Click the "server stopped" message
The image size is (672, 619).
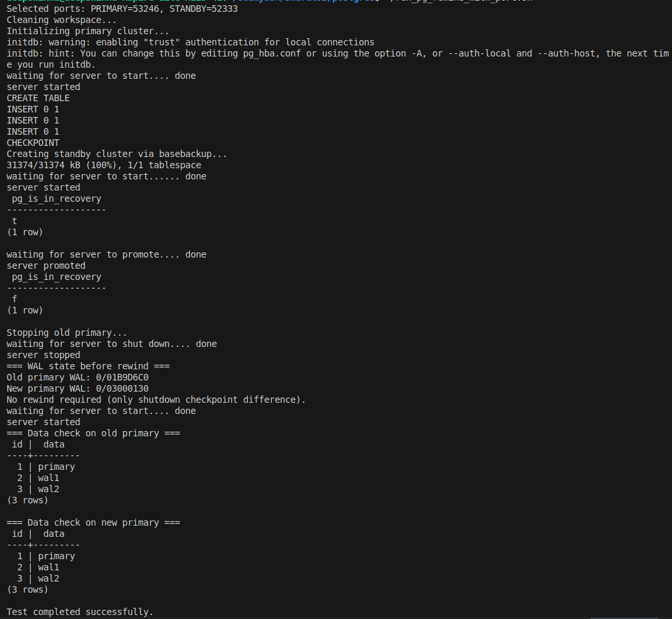point(43,355)
